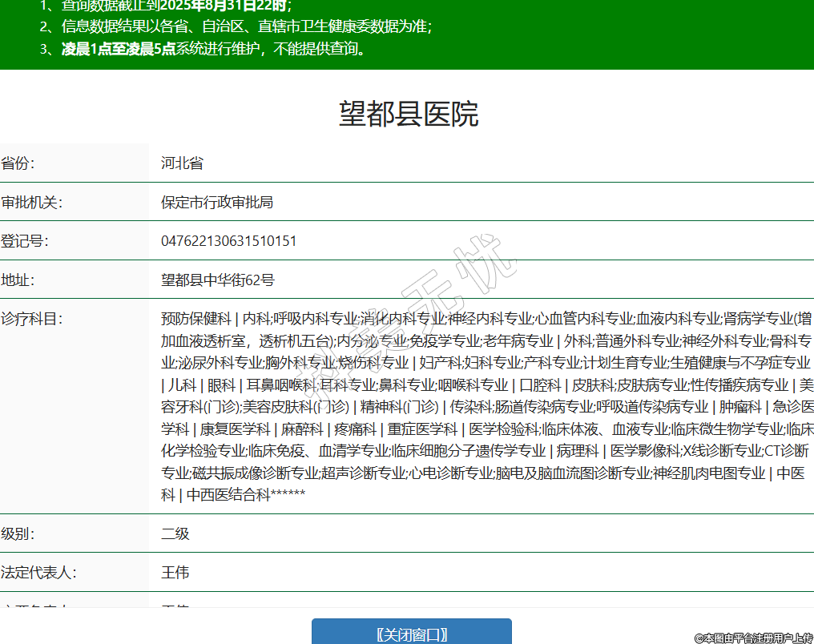The height and width of the screenshot is (644, 814).
Task: Click the legal representative name 王伟
Action: tap(175, 573)
